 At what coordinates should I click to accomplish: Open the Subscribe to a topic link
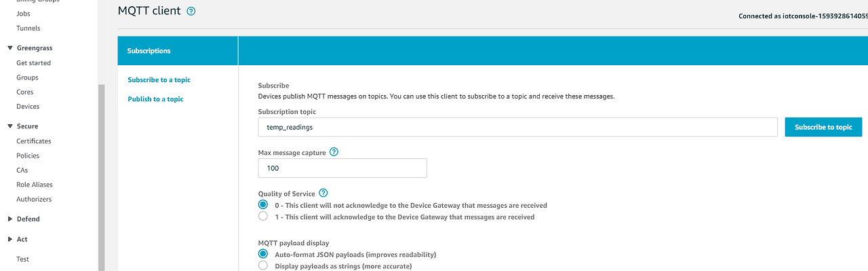click(x=159, y=79)
